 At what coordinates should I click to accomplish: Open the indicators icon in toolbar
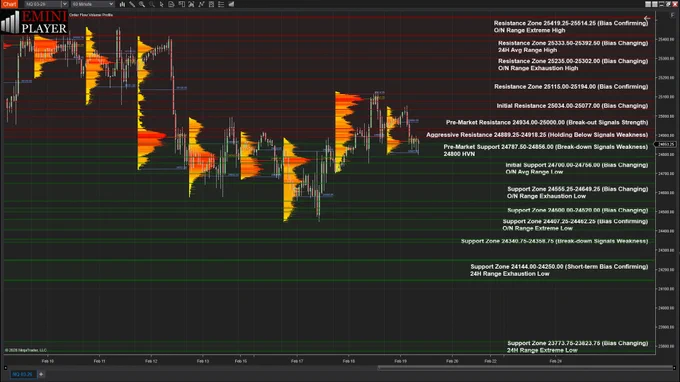pyautogui.click(x=191, y=4)
